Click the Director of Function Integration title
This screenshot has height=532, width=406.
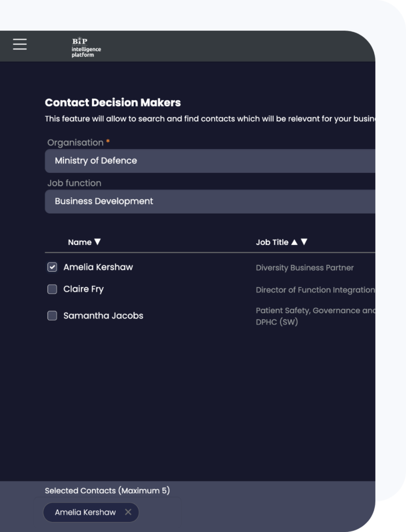pyautogui.click(x=316, y=290)
